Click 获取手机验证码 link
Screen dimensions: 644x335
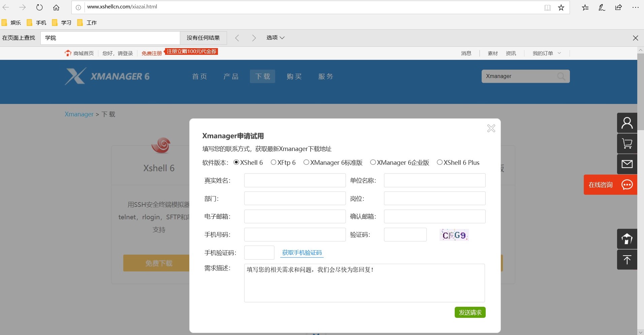click(x=302, y=253)
